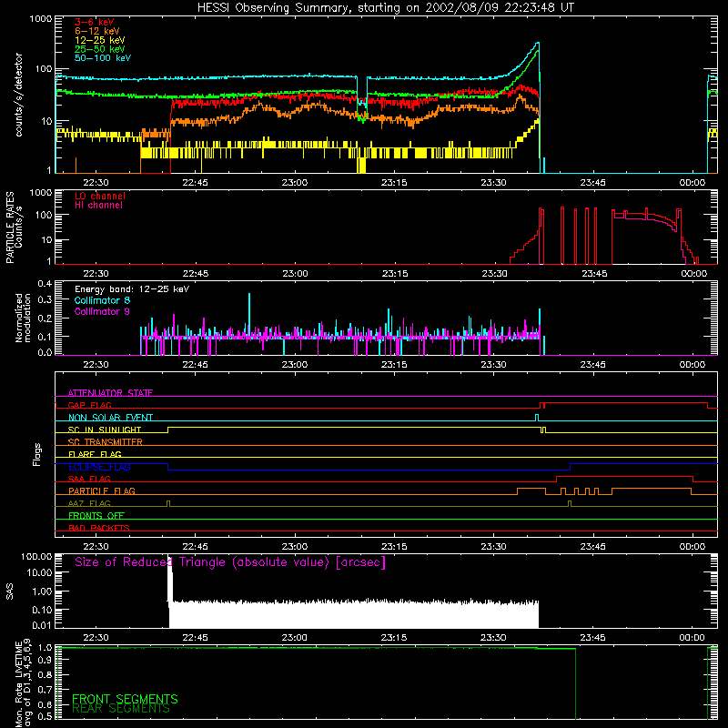Select the Collimator 8 legend label
Image resolution: width=728 pixels, height=728 pixels.
[102, 300]
